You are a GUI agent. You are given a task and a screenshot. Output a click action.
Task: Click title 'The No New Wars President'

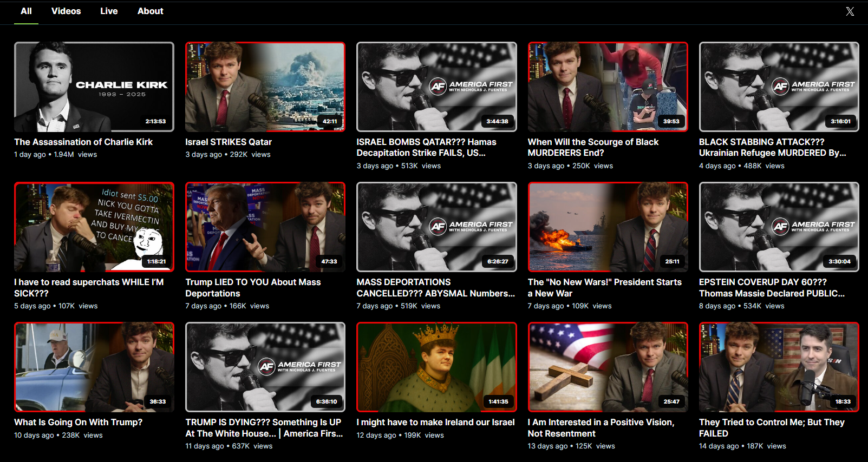pos(605,287)
